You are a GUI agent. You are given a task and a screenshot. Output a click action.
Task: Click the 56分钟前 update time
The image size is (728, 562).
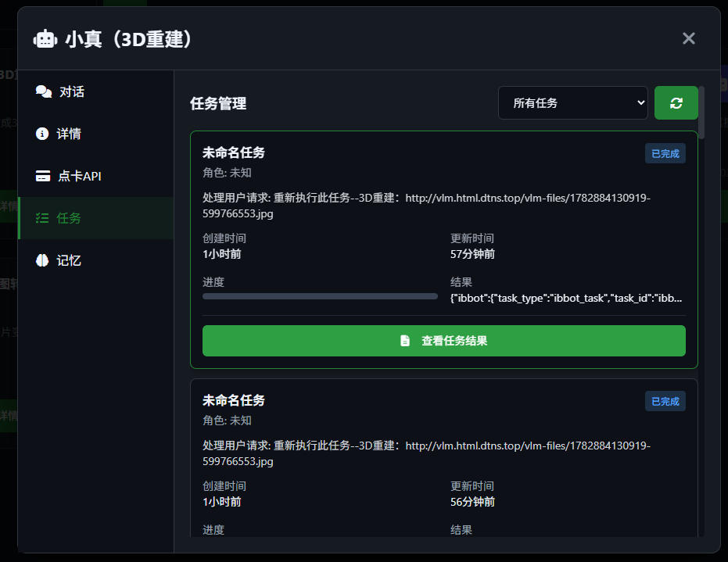tap(472, 502)
